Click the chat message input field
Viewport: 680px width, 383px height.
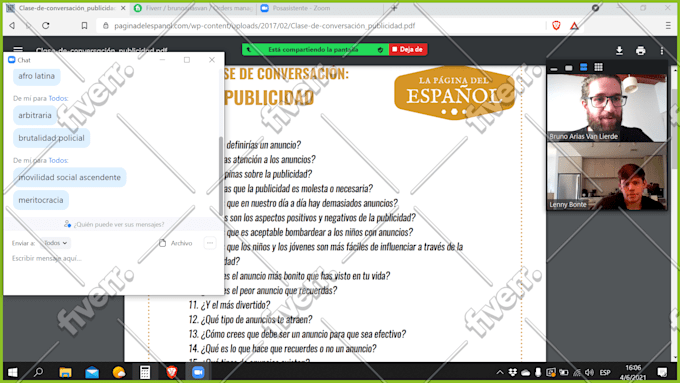pyautogui.click(x=113, y=259)
